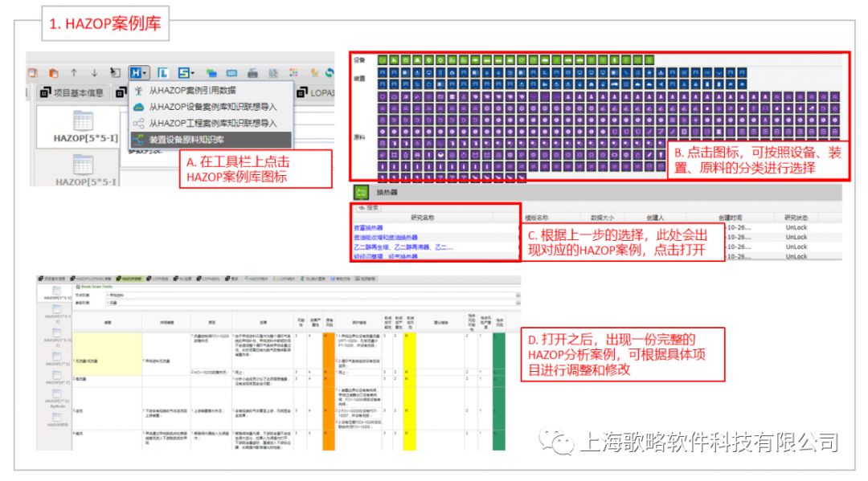Screen dimensions: 868x481
Task: Select the highlighted green HAZOP analysis tab
Action: pos(130,279)
